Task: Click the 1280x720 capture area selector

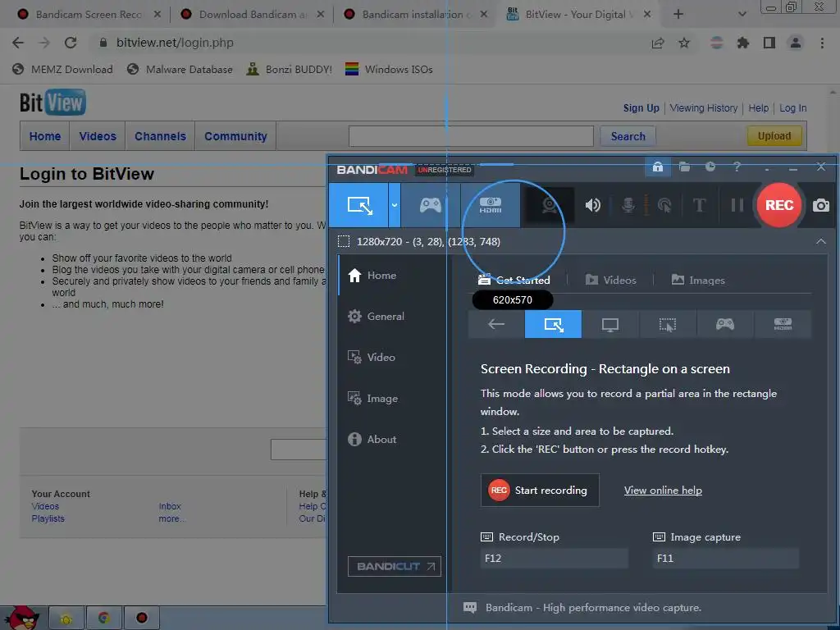Action: [419, 242]
